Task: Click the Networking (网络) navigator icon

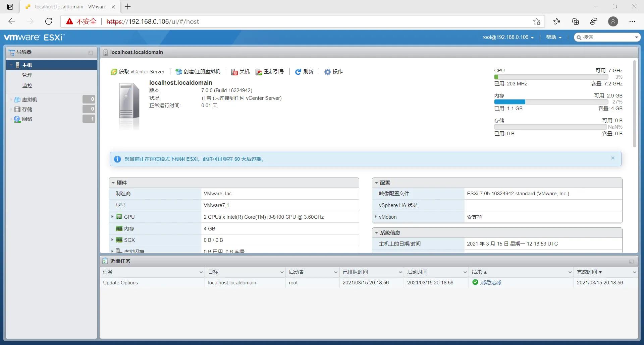Action: [17, 119]
